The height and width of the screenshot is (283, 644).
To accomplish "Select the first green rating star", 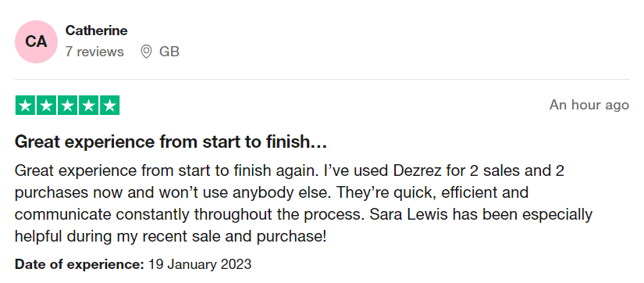I will [26, 106].
